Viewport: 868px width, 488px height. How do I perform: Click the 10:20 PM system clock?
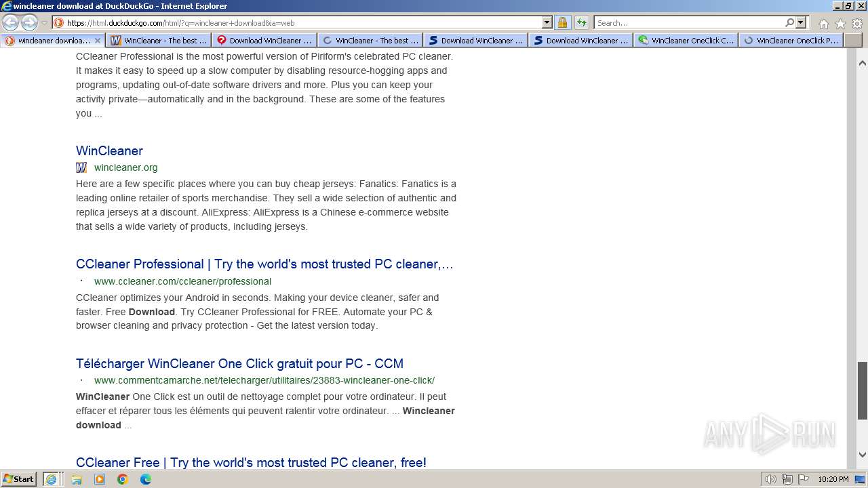point(833,479)
